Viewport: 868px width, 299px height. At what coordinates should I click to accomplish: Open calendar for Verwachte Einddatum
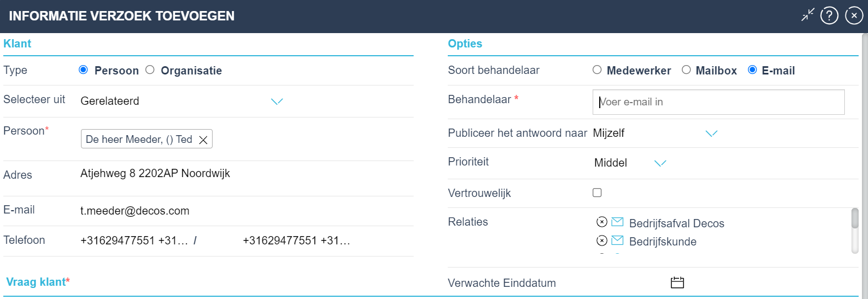click(677, 282)
